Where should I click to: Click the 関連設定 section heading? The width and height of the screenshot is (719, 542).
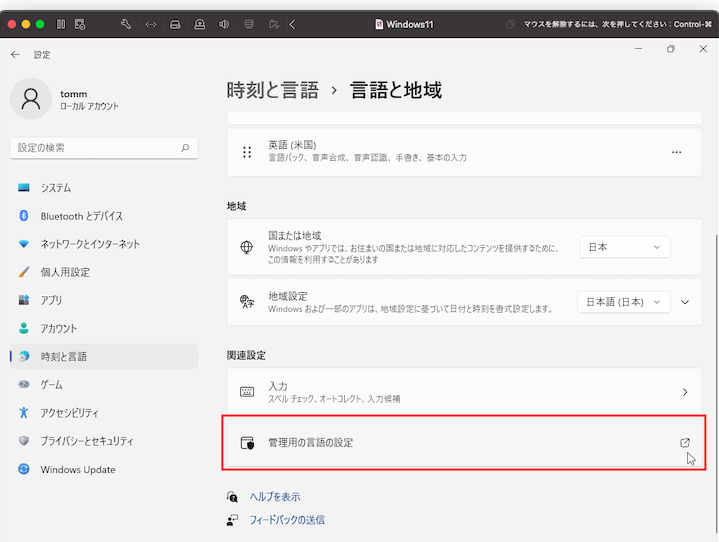pyautogui.click(x=246, y=355)
